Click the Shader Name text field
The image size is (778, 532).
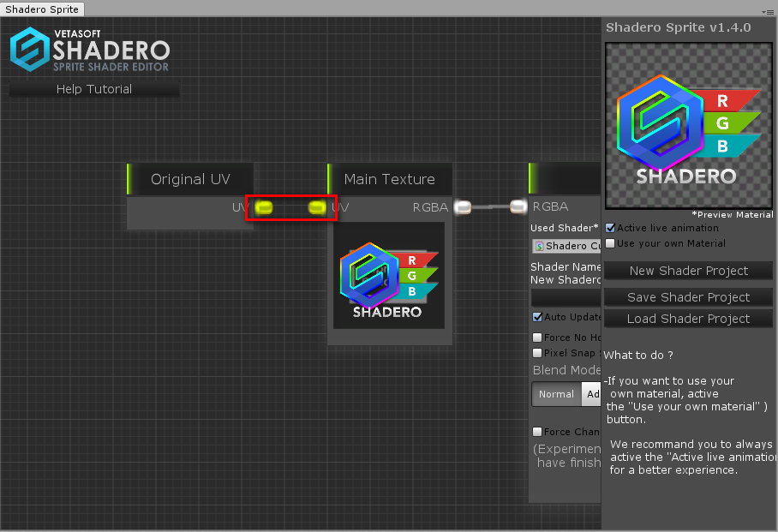tap(566, 298)
